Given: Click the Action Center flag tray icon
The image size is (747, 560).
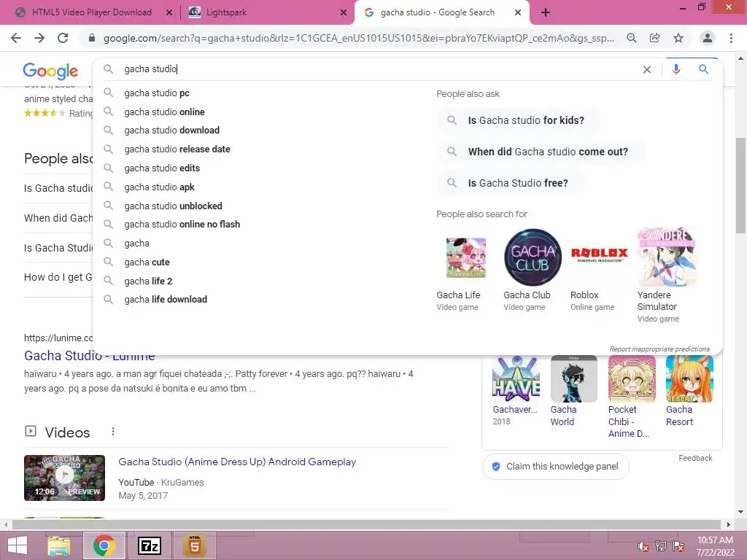Looking at the screenshot, I should click(678, 546).
